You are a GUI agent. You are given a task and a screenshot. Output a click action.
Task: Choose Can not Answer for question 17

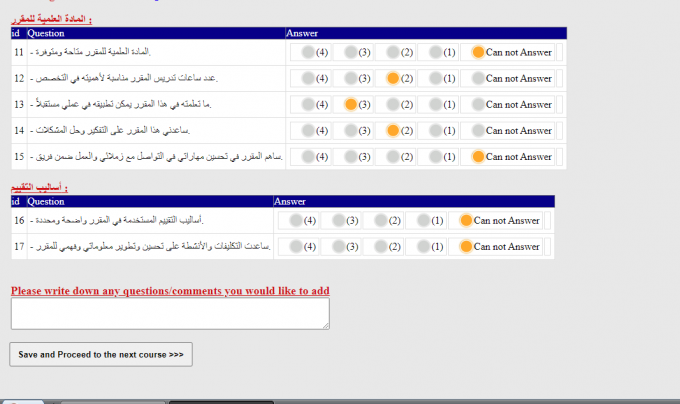point(466,247)
